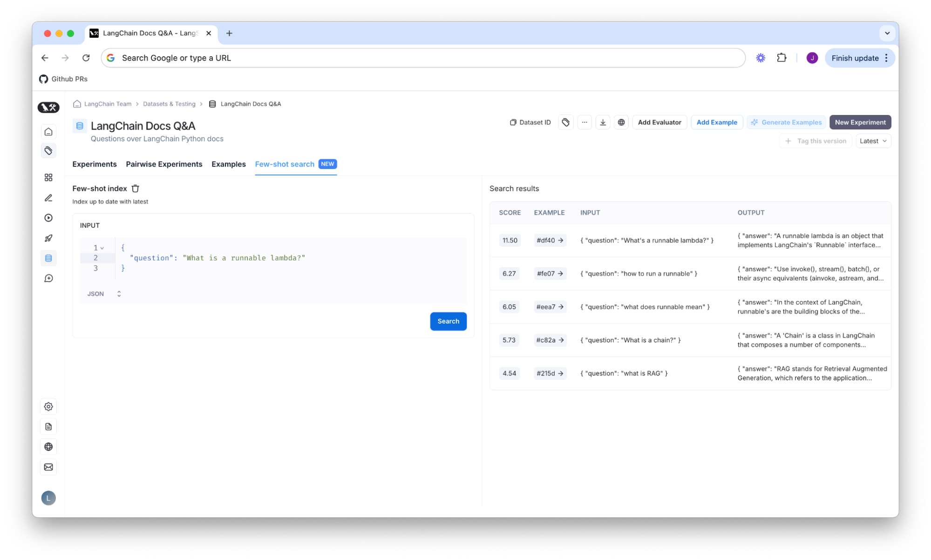Click the score 11.50 cell

[x=510, y=241]
